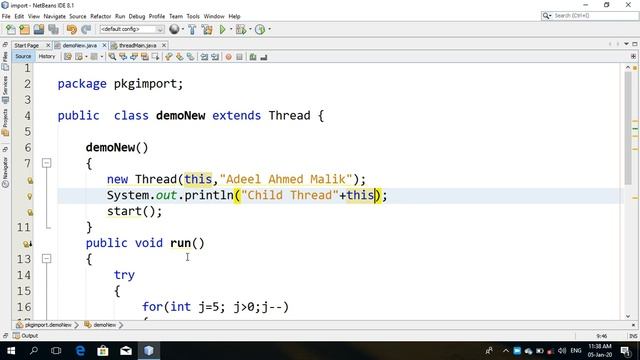Open the browser selection dropdown arrow
Image resolution: width=640 pixels, height=360 pixels.
pos(182,29)
